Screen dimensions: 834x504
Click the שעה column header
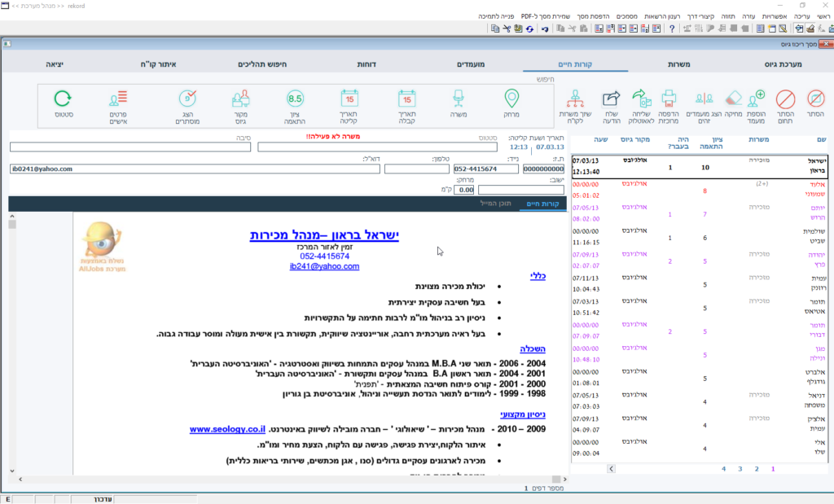click(600, 140)
